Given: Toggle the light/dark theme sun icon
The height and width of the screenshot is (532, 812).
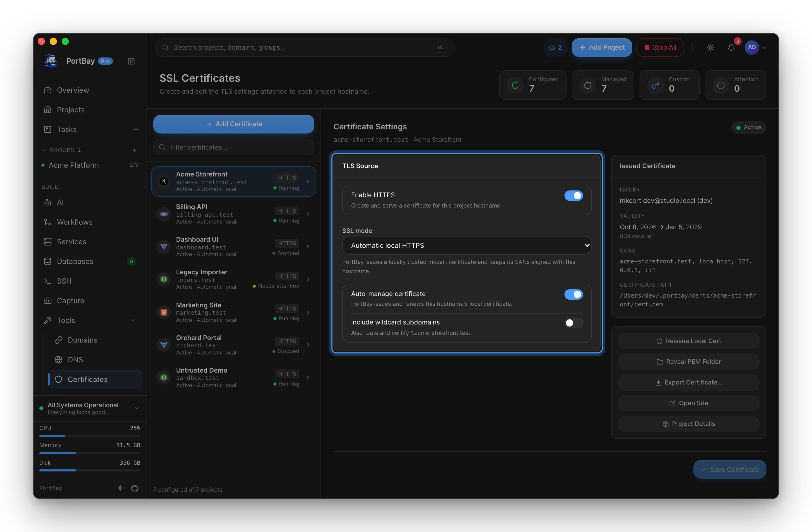Looking at the screenshot, I should tap(710, 47).
